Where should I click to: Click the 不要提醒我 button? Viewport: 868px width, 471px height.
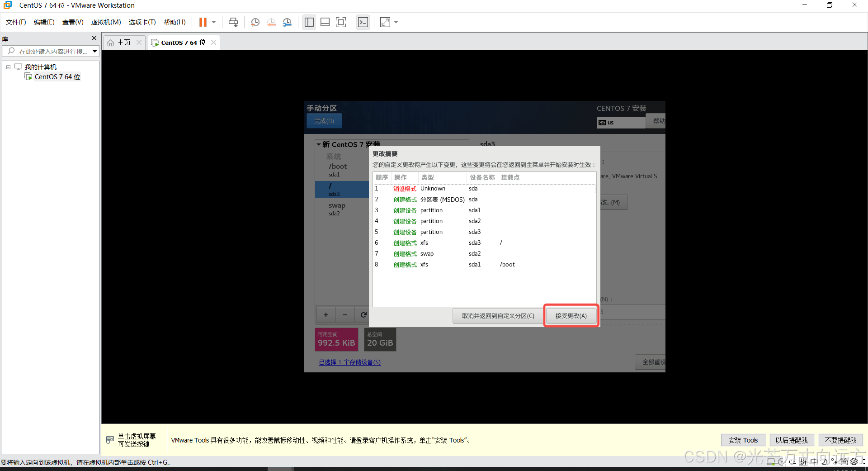(840, 440)
